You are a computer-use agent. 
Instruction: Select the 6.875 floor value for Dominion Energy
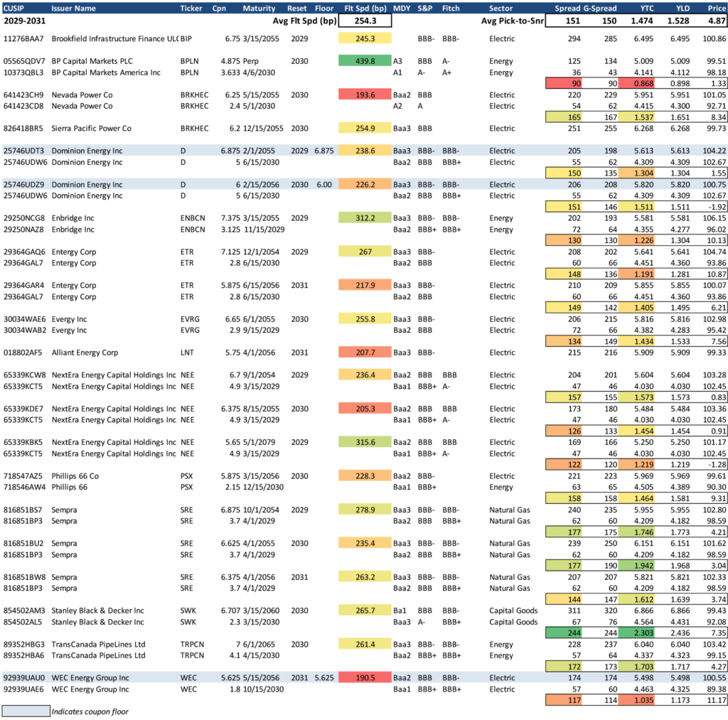click(x=323, y=151)
